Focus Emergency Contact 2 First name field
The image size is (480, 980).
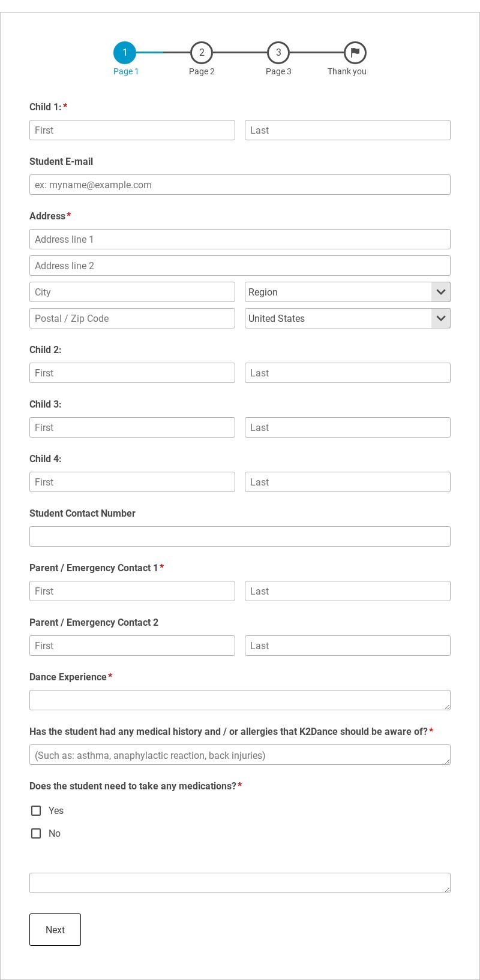click(132, 646)
